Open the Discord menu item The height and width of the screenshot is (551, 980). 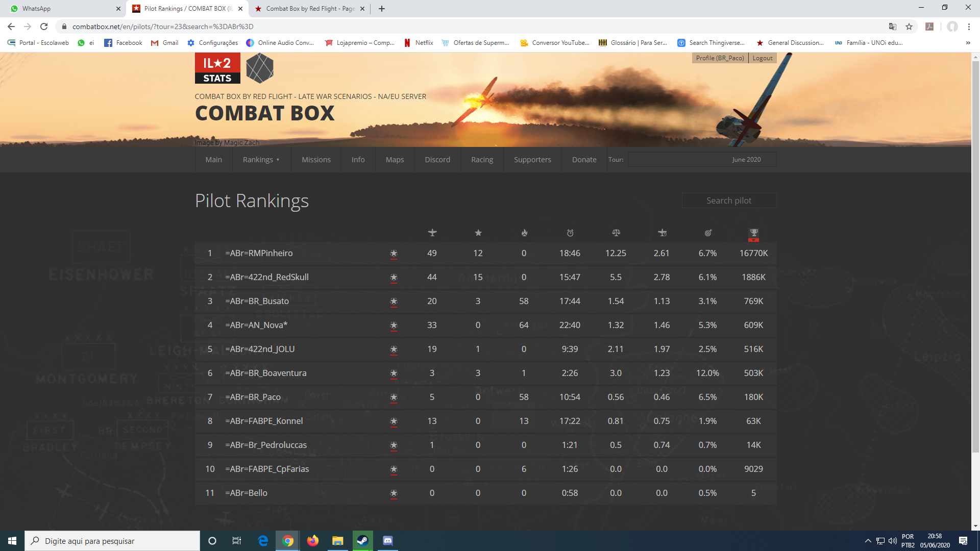pyautogui.click(x=437, y=160)
